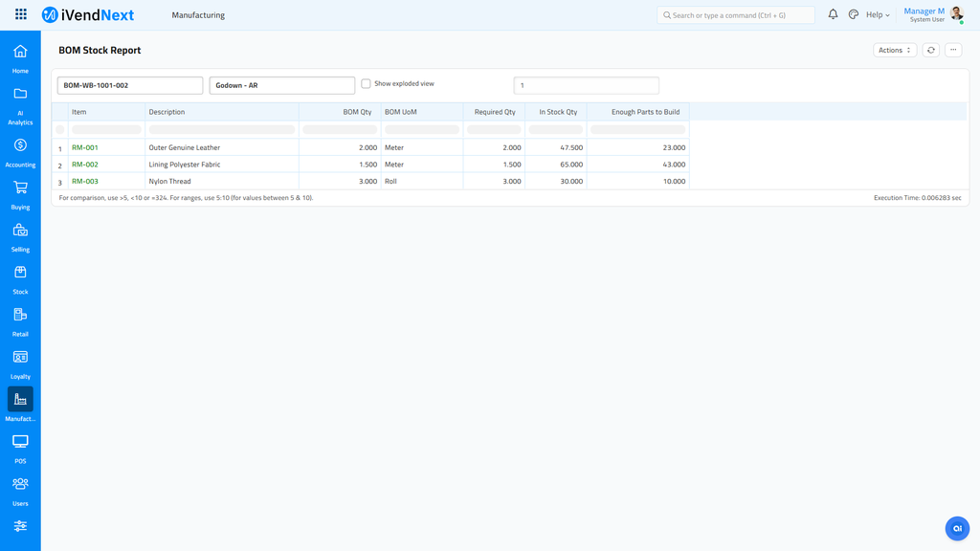View notifications bell
Image resolution: width=980 pixels, height=551 pixels.
pos(833,14)
